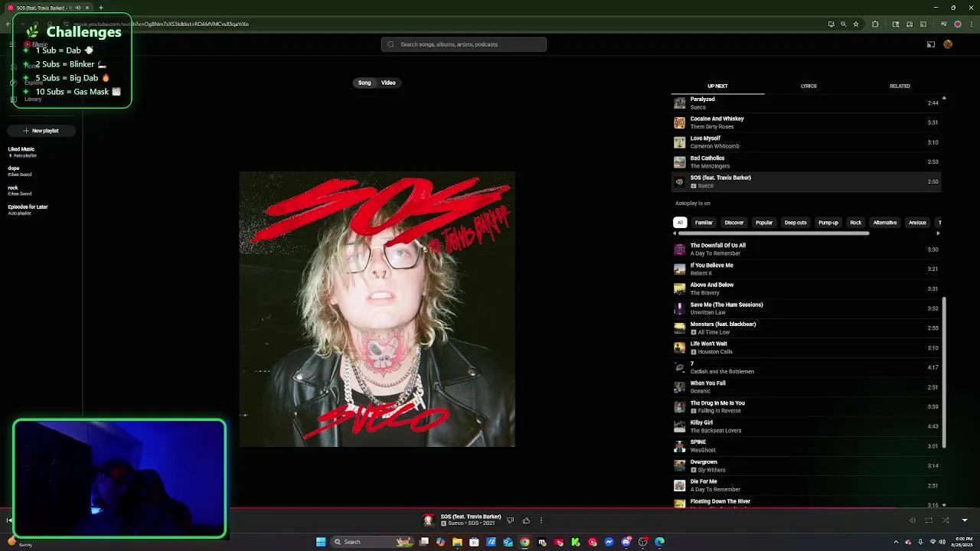This screenshot has height=551, width=980.
Task: Collapse the player page with down arrow
Action: pos(964,520)
